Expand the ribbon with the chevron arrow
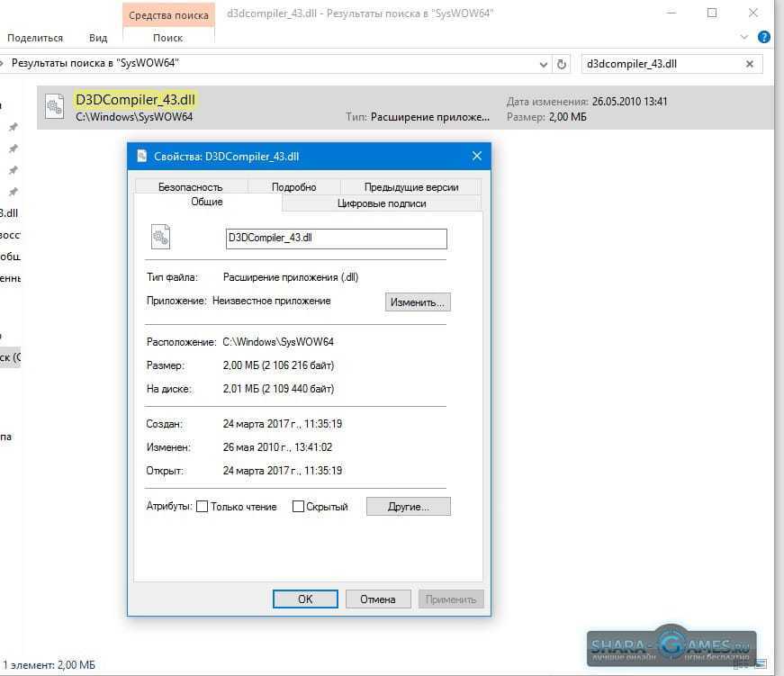Screen dimensions: 784x676 tap(744, 37)
